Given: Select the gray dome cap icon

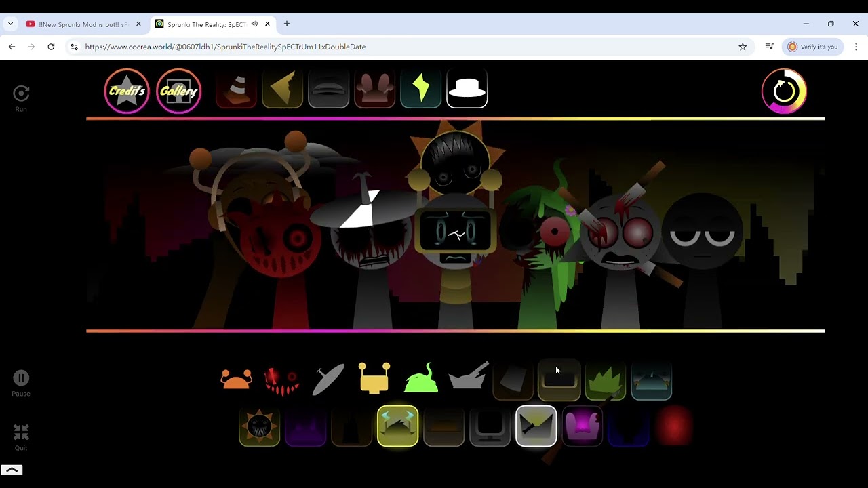Looking at the screenshot, I should 328,89.
